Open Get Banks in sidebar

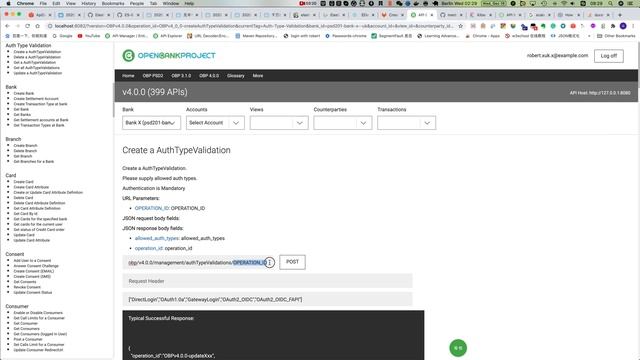22,115
